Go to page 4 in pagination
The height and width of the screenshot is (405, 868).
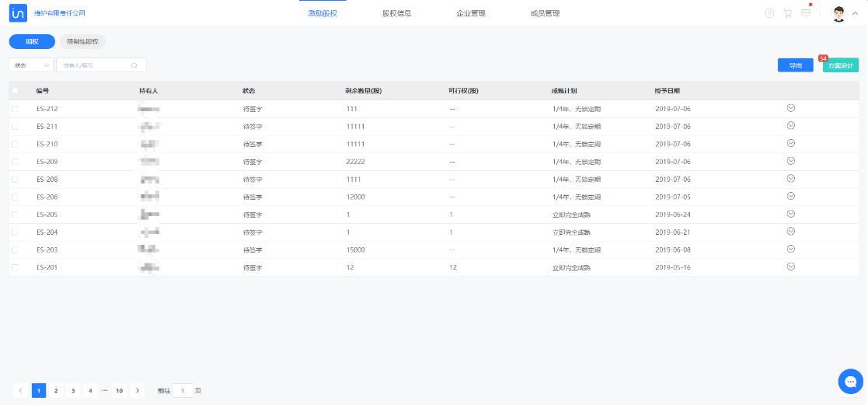(x=90, y=390)
